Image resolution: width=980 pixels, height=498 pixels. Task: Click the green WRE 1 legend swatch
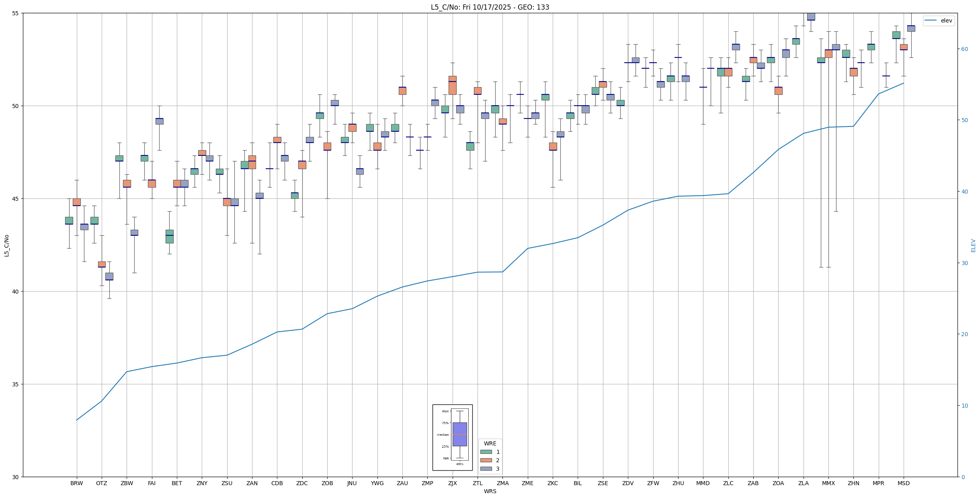tap(486, 452)
